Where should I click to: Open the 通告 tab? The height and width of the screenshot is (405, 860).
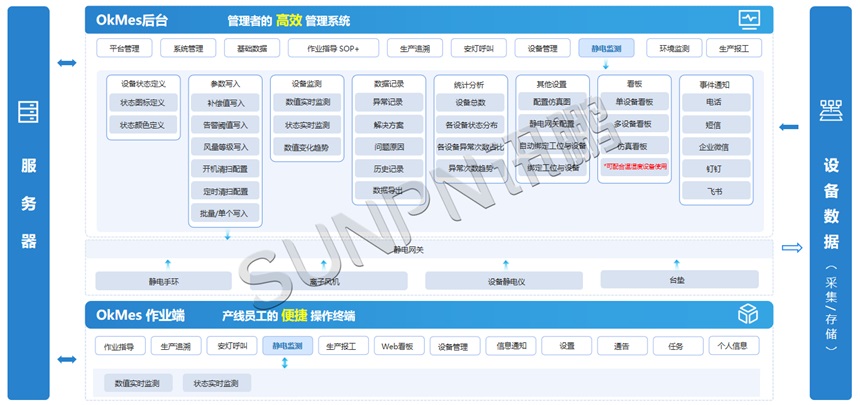[623, 346]
